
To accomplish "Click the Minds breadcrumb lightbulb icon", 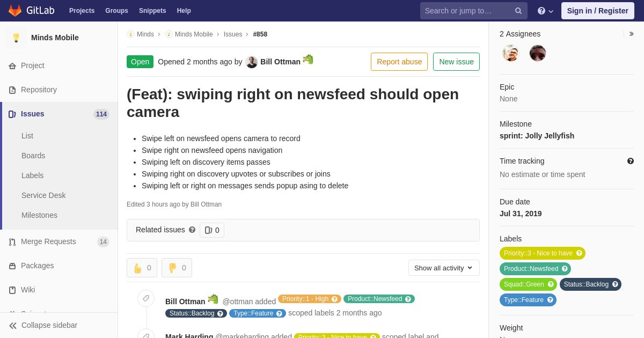I will (x=130, y=34).
